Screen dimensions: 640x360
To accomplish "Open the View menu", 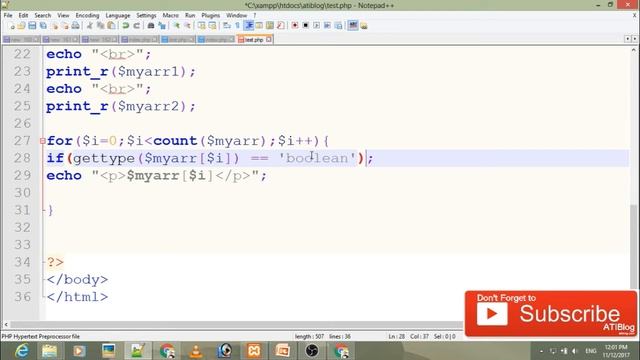I will pos(63,15).
